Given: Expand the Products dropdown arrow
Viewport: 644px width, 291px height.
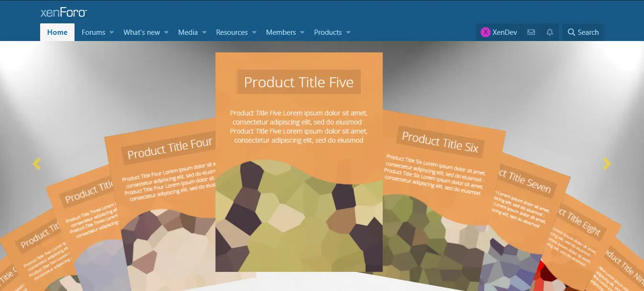Looking at the screenshot, I should [x=348, y=32].
